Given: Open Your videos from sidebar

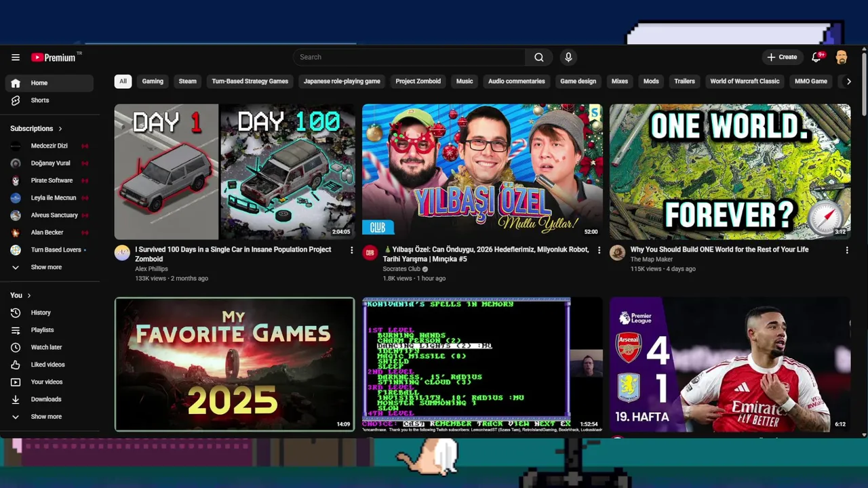Looking at the screenshot, I should click(x=49, y=382).
